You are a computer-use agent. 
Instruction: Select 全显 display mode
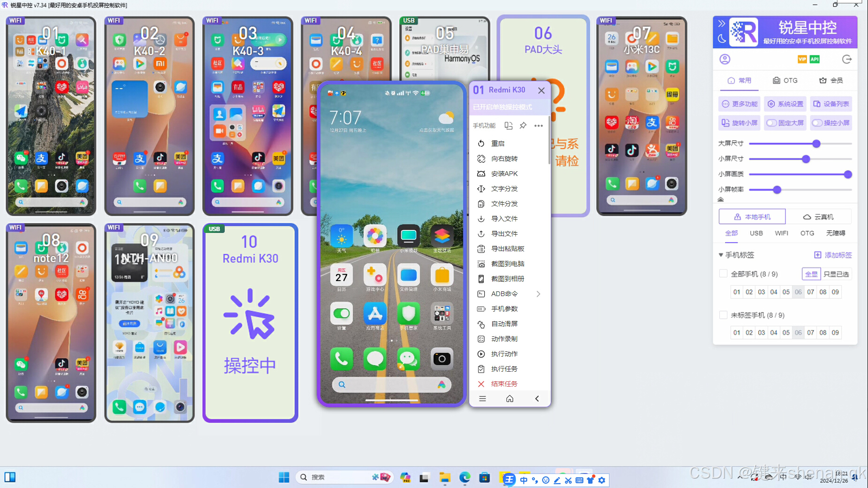(811, 274)
